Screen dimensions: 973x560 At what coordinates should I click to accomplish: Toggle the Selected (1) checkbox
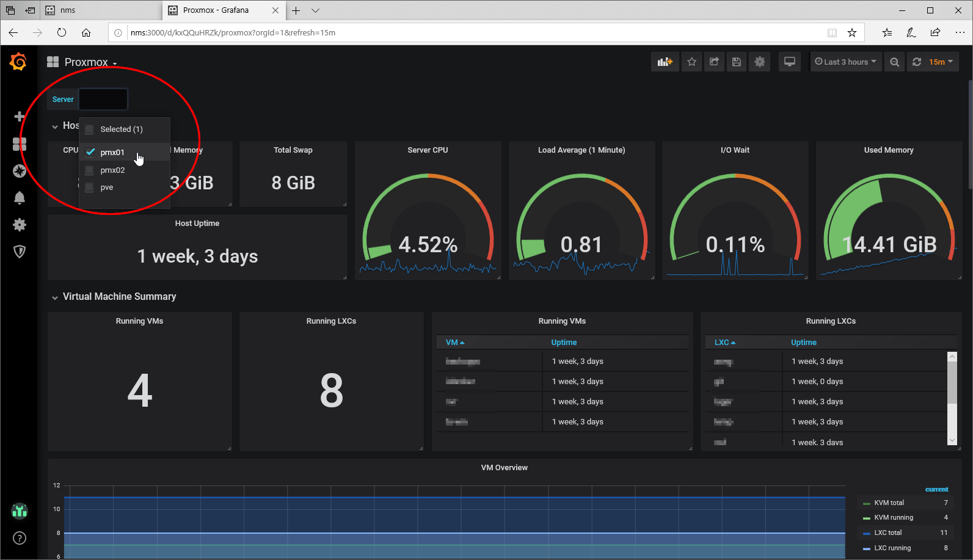click(89, 129)
